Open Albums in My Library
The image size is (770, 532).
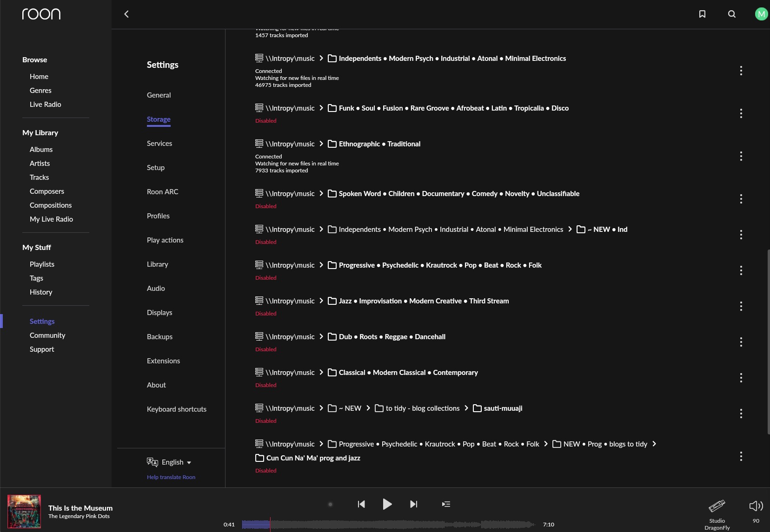41,150
